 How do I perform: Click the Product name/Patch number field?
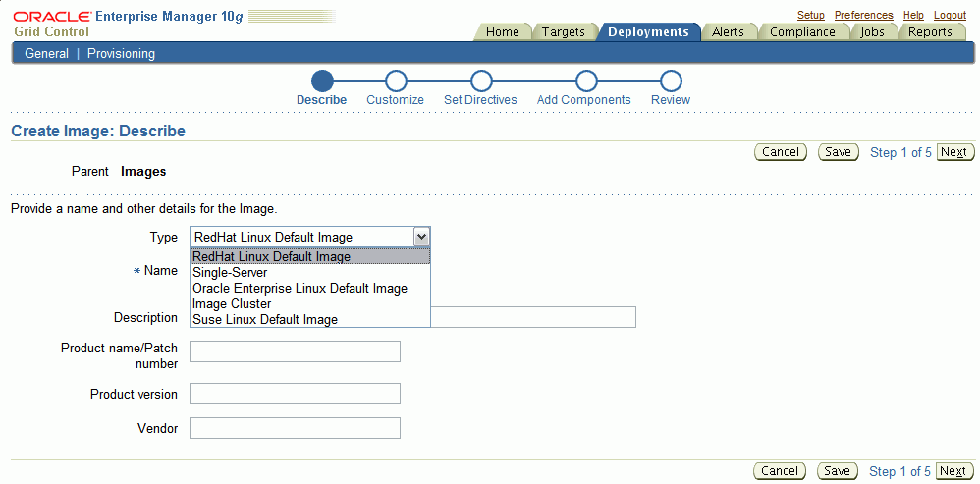[x=295, y=351]
